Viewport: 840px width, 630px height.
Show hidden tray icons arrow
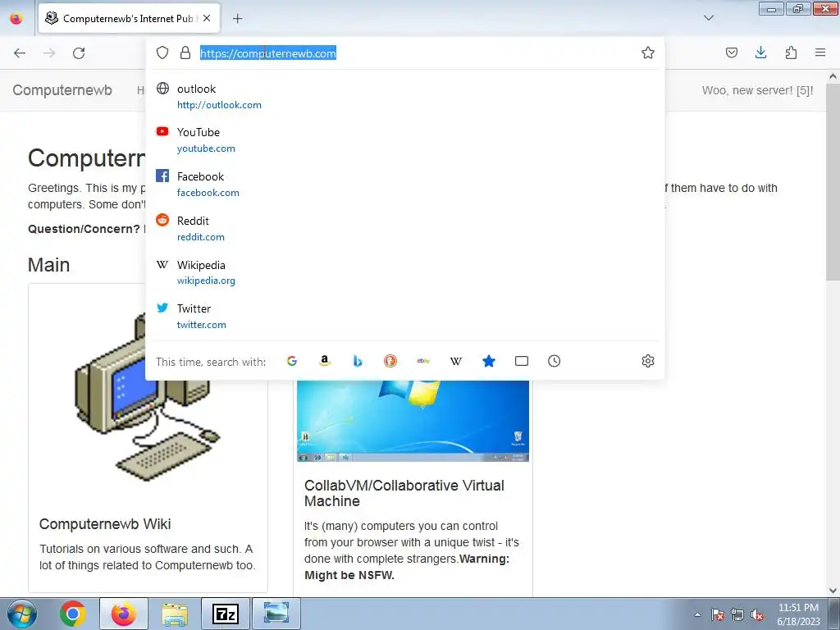tap(697, 614)
